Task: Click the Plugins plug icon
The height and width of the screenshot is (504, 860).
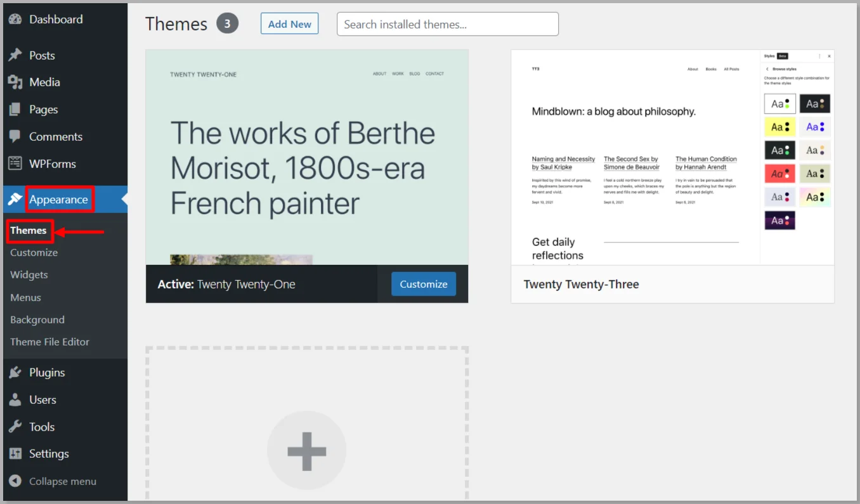Action: tap(15, 372)
